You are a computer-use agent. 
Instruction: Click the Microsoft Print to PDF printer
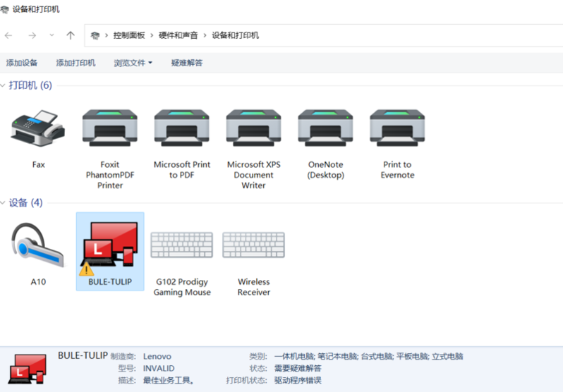pyautogui.click(x=182, y=128)
